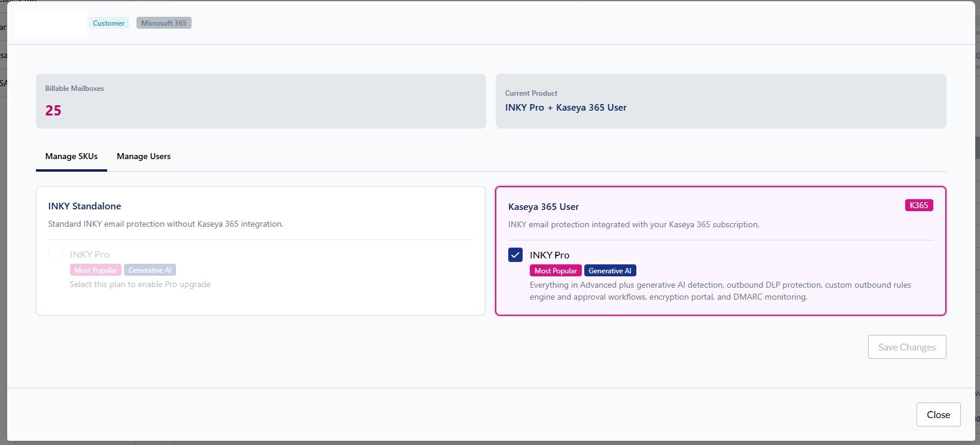
Task: Click the greyed INKY Pro label in the INKY Standalone card
Action: tap(90, 254)
